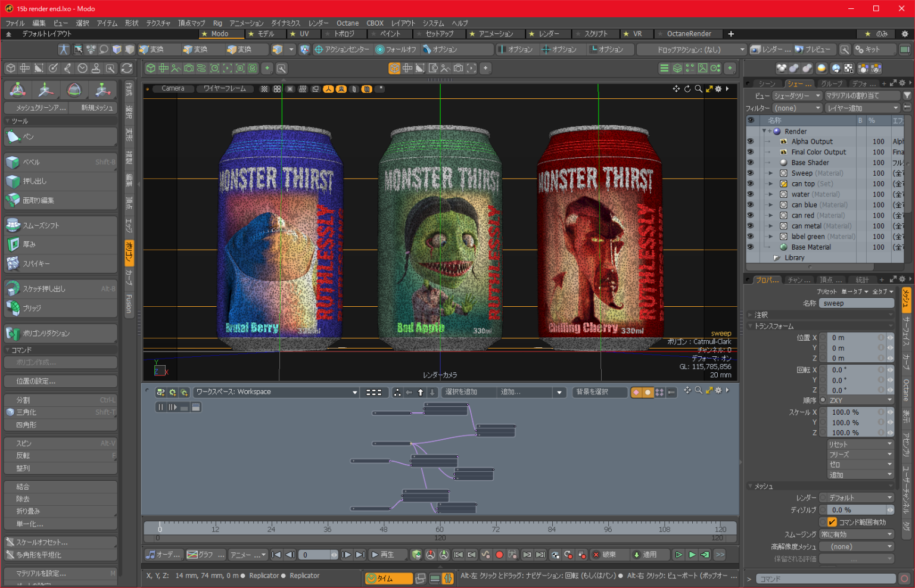Screen dimensions: 915x588
Task: Click the ディゾルブ 0.0% slider field
Action: pyautogui.click(x=856, y=509)
